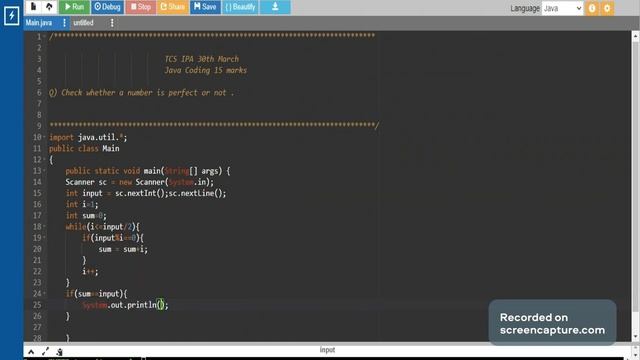Image resolution: width=640 pixels, height=360 pixels.
Task: Open the Language dropdown showing Java
Action: coord(562,8)
